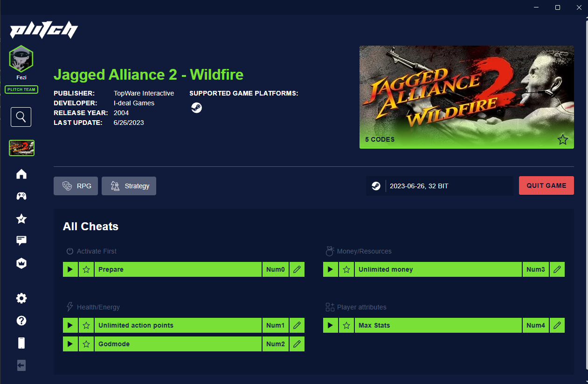This screenshot has width=588, height=384.
Task: Click the 5 CODES label on banner
Action: (380, 139)
